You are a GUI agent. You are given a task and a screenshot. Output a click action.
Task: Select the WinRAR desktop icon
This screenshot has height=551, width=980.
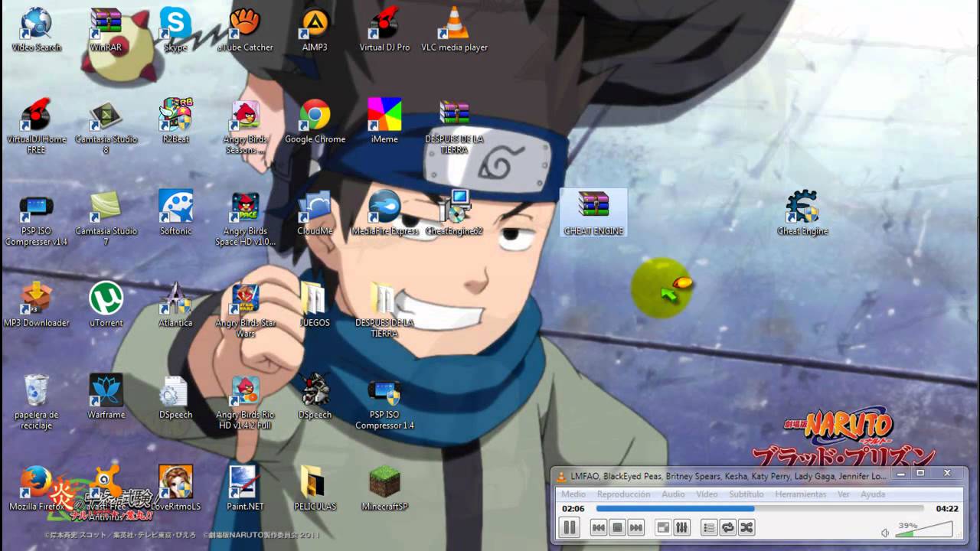point(106,29)
